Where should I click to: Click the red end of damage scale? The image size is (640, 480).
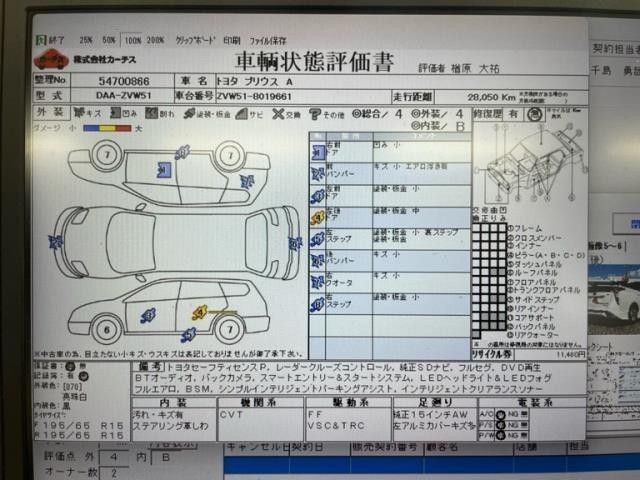(124, 128)
